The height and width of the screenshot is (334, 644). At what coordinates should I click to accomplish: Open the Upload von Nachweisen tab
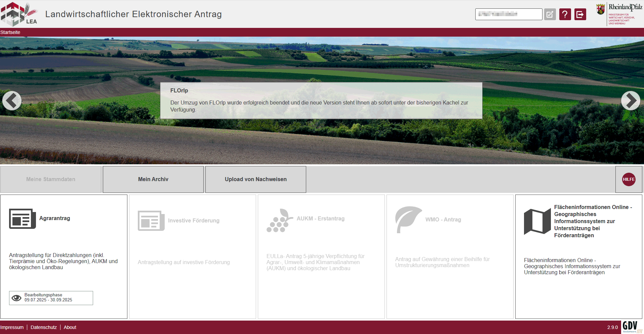(255, 179)
